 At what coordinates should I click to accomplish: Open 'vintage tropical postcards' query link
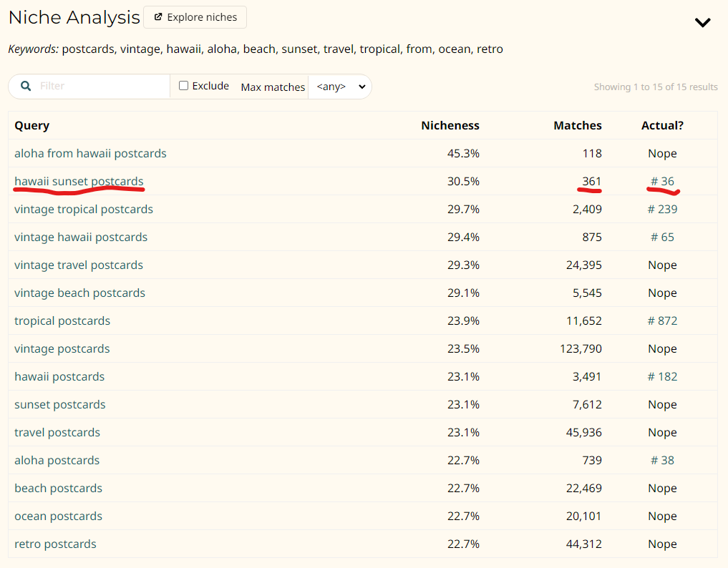point(84,210)
